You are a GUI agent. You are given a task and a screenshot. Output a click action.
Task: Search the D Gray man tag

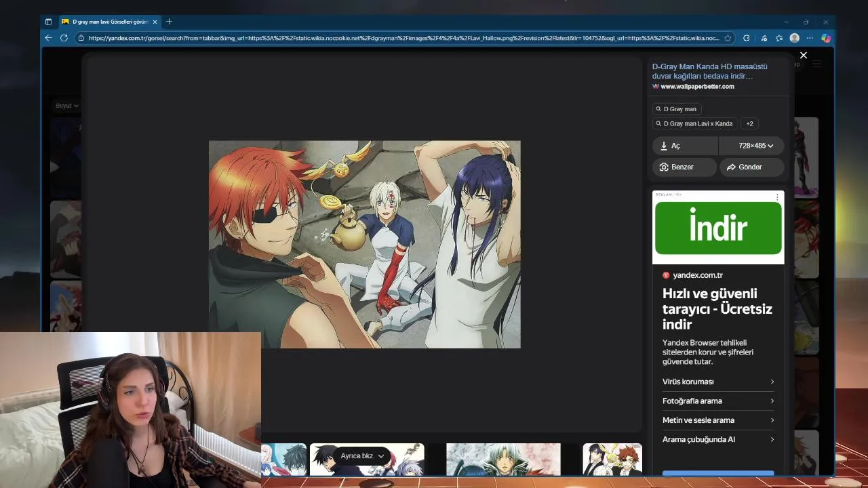coord(677,108)
